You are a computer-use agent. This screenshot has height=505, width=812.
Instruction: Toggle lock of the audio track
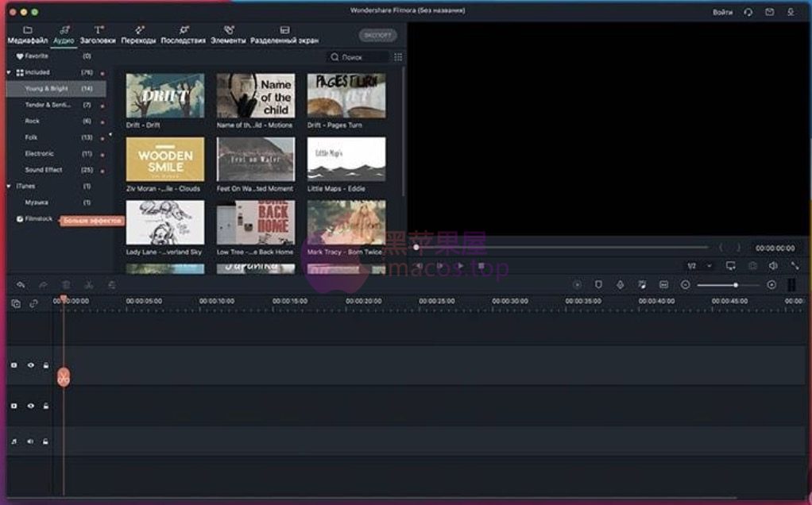[x=46, y=441]
